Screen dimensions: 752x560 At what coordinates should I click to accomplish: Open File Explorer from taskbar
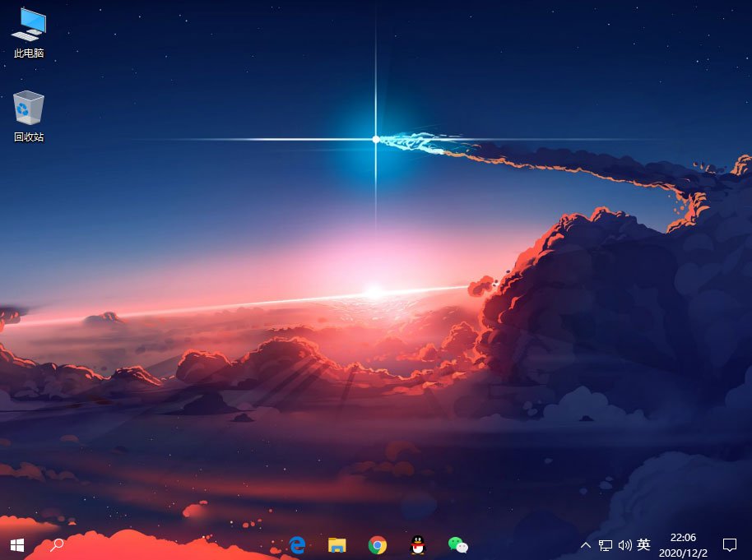tap(337, 545)
